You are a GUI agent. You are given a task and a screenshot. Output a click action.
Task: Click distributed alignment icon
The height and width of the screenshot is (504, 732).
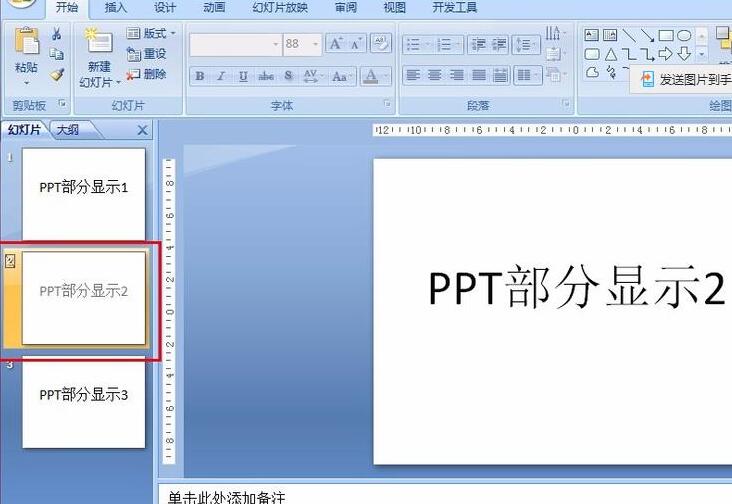point(500,75)
